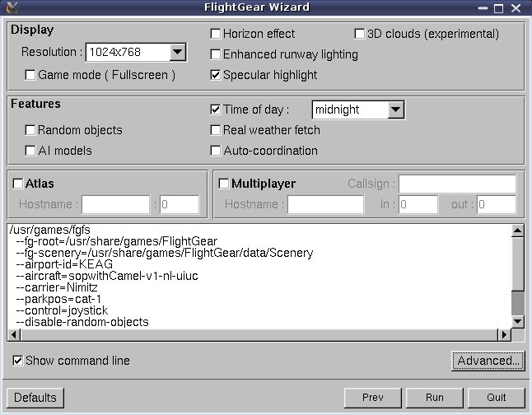Click the '--aircraft=sopwithCamel-v1-nl-uiuc' line

tap(107, 276)
